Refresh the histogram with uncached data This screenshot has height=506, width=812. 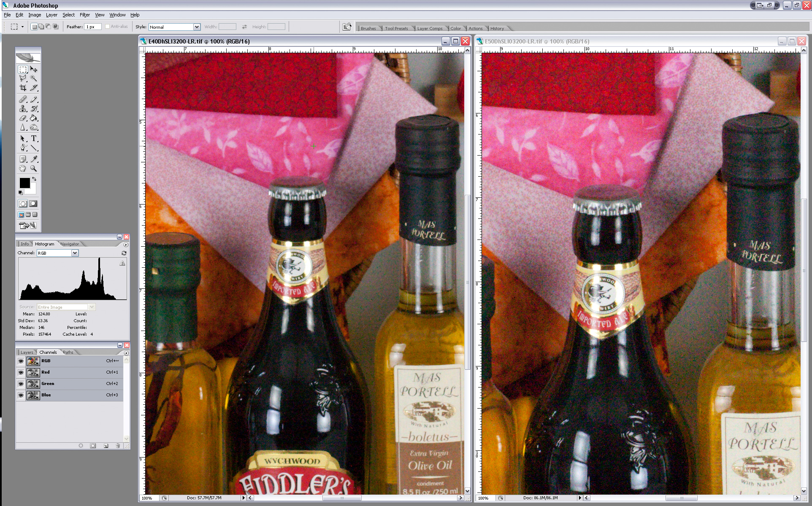coord(124,253)
